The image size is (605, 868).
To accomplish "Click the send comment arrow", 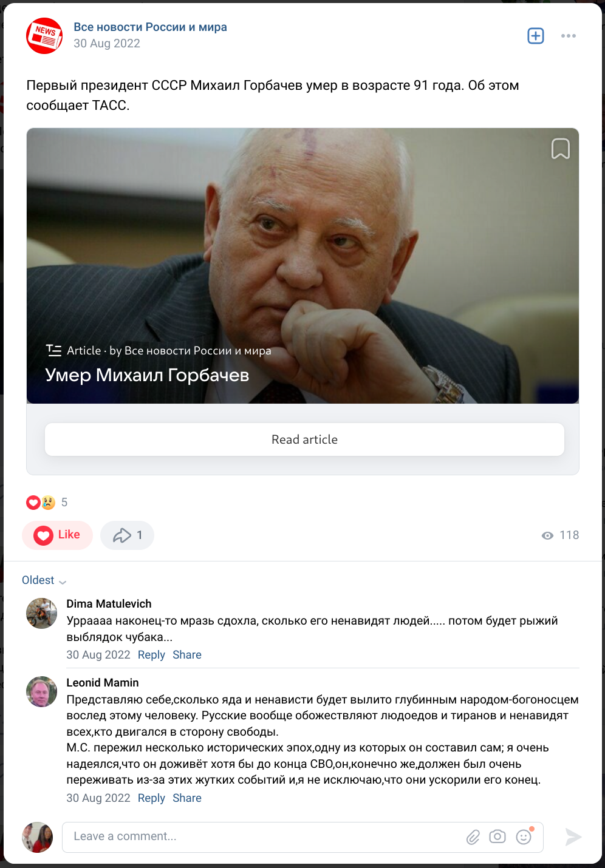I will pyautogui.click(x=573, y=837).
